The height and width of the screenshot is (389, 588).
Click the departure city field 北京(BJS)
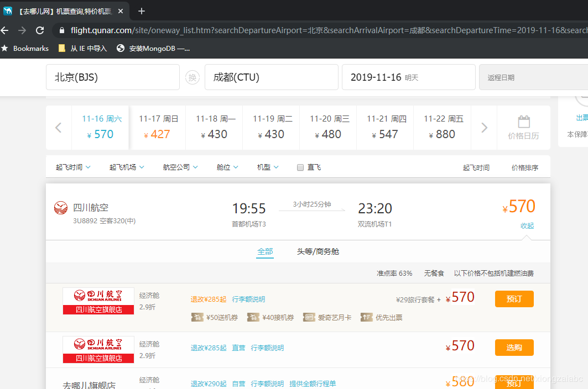coord(113,77)
